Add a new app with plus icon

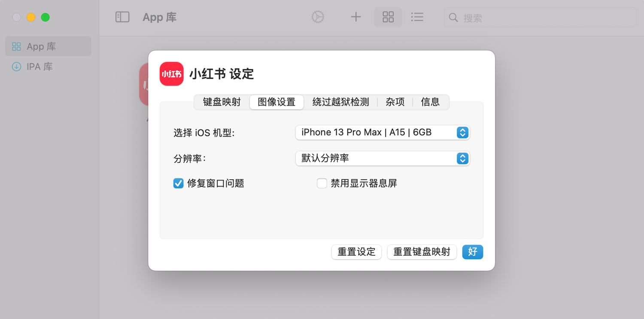(x=356, y=17)
